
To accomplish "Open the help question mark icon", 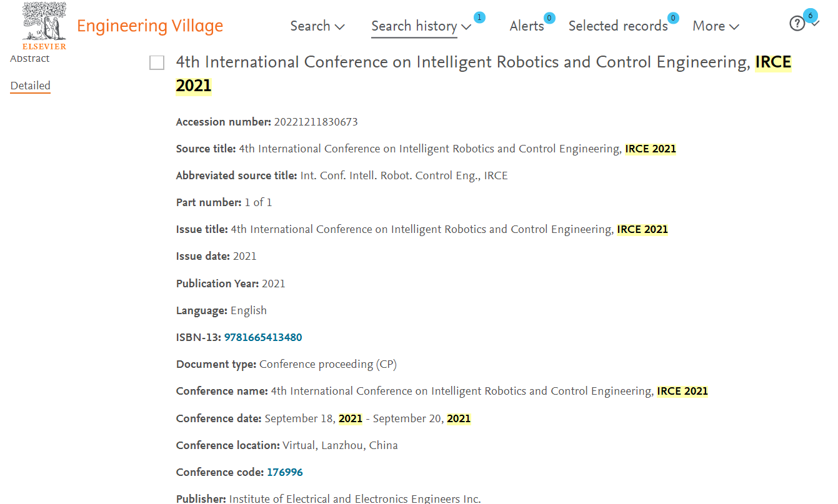I will (x=797, y=24).
